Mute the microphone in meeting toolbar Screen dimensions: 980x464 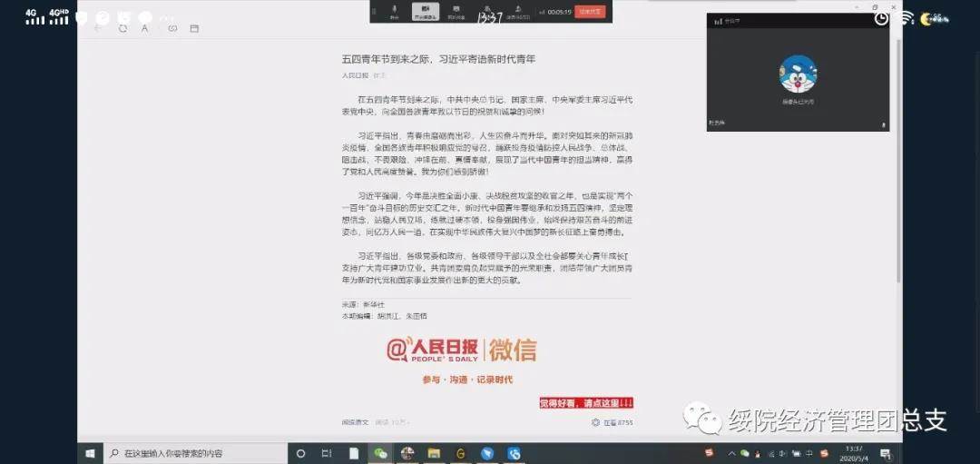click(x=394, y=11)
